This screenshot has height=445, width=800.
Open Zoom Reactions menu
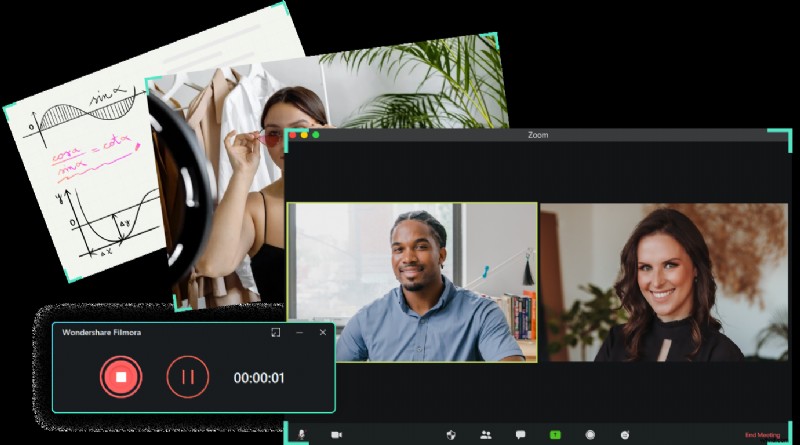pos(625,435)
